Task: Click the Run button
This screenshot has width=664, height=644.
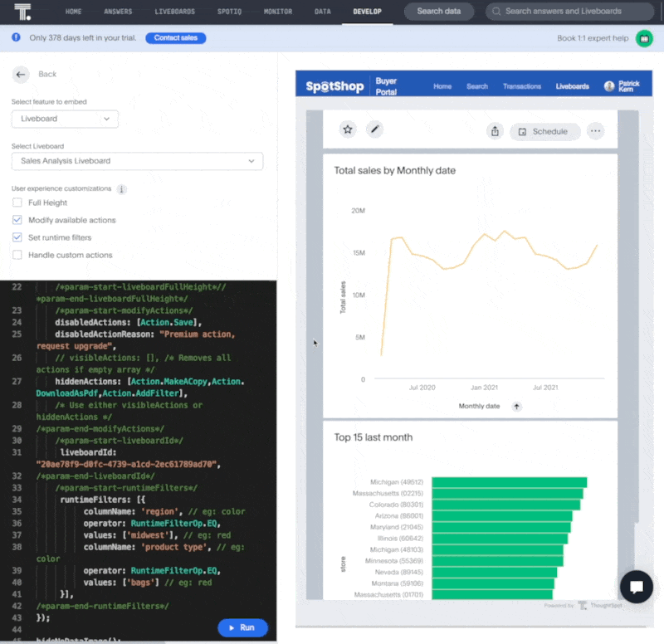Action: click(242, 627)
